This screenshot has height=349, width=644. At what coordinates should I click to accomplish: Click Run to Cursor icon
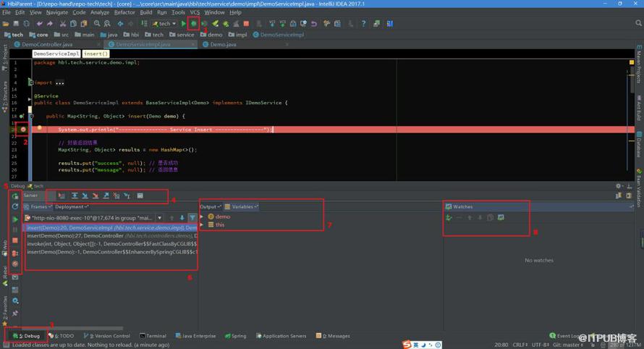tap(127, 196)
